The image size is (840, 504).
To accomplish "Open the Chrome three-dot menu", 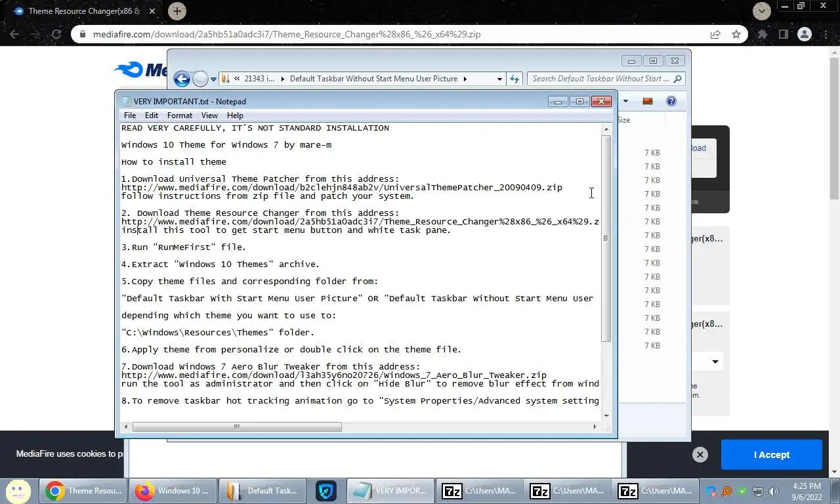I will coord(826,34).
